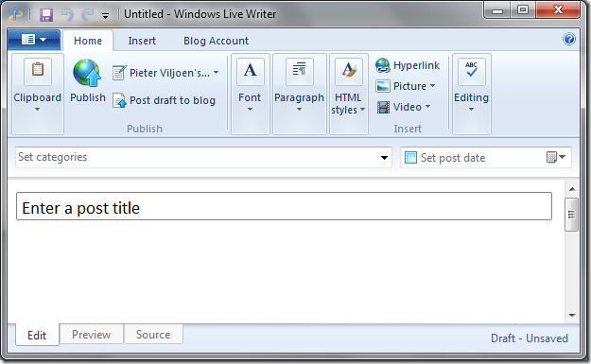This screenshot has height=364, width=591.
Task: Close the Windows Live Writer window
Action: coord(558,10)
